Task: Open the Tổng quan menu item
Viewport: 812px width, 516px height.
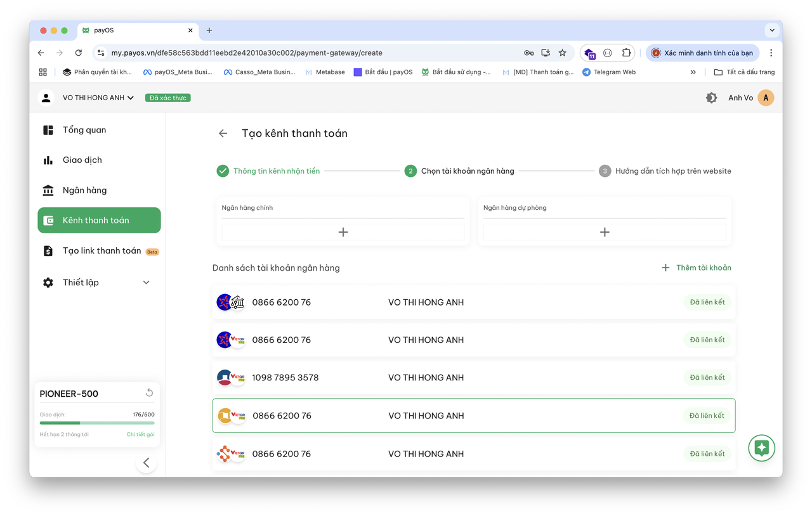Action: coord(99,130)
